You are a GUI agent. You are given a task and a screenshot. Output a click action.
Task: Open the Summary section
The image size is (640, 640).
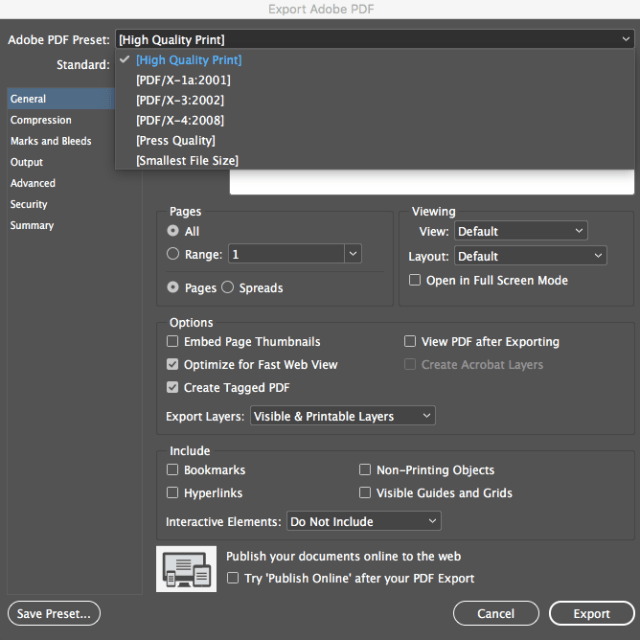pyautogui.click(x=32, y=225)
